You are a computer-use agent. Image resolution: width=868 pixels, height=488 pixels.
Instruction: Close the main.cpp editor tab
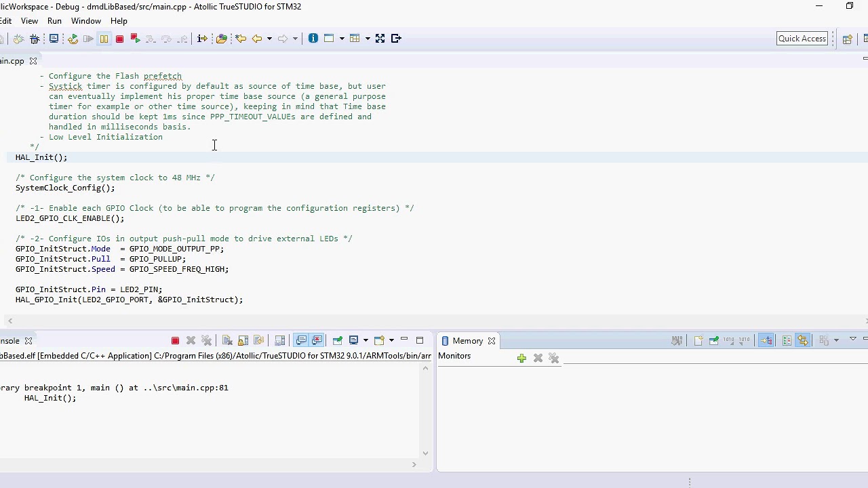point(33,61)
